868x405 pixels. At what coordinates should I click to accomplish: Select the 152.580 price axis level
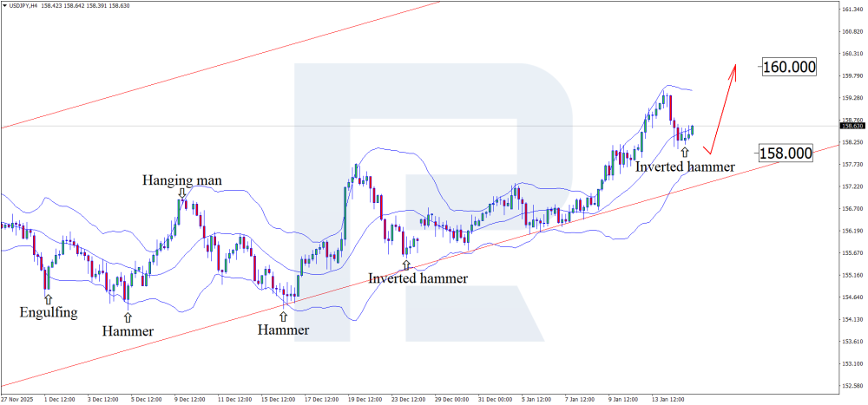852,385
